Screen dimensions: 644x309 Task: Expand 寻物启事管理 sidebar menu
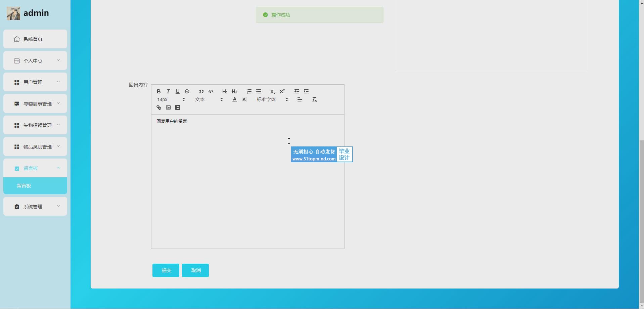[35, 103]
